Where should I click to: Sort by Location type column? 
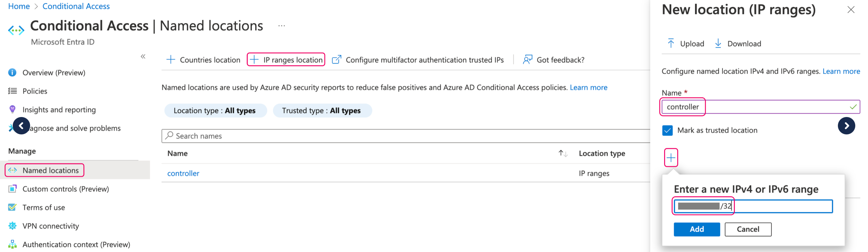click(602, 153)
